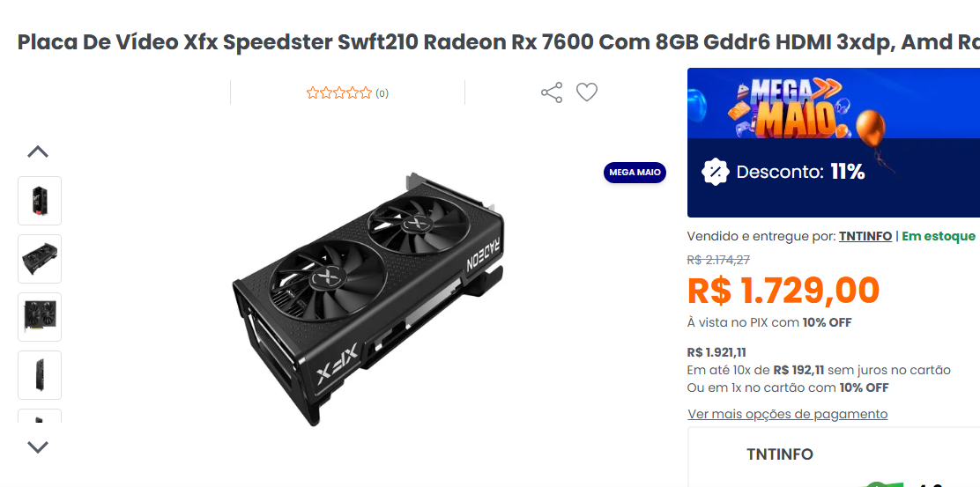Click the five-star rating icons

[338, 93]
